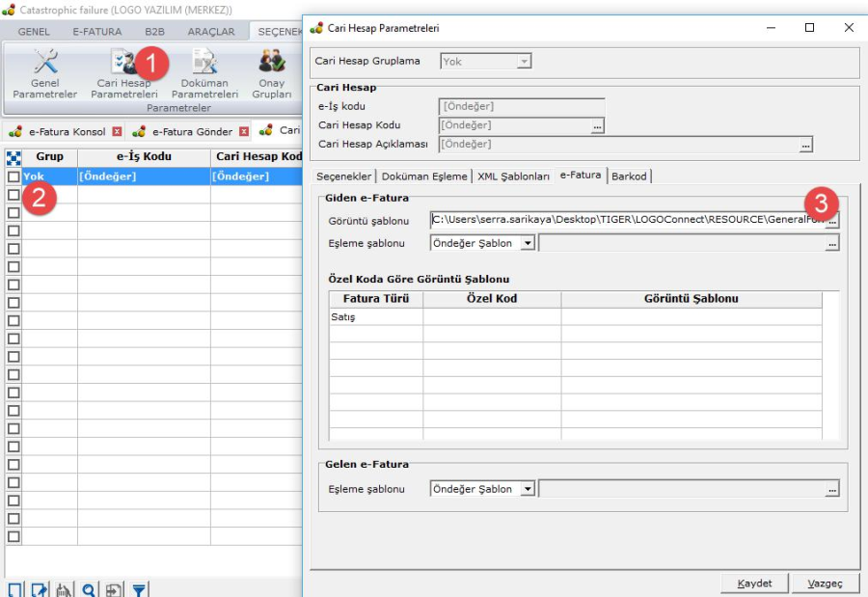Open the Barkod tab
This screenshot has height=597, width=868.
(629, 176)
